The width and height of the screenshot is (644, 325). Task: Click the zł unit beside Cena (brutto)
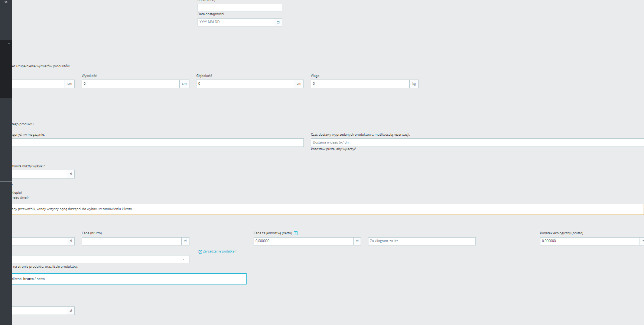point(185,241)
